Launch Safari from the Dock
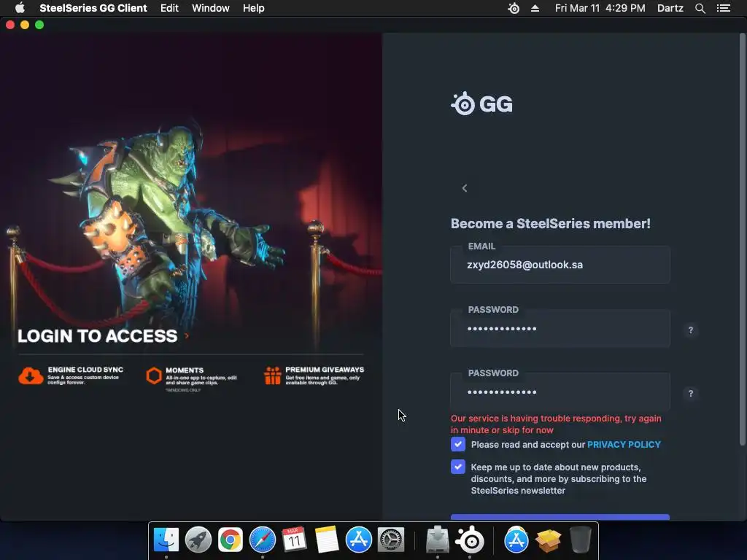 (263, 540)
